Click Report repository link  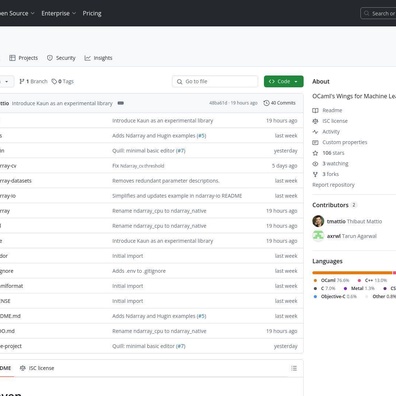click(333, 185)
